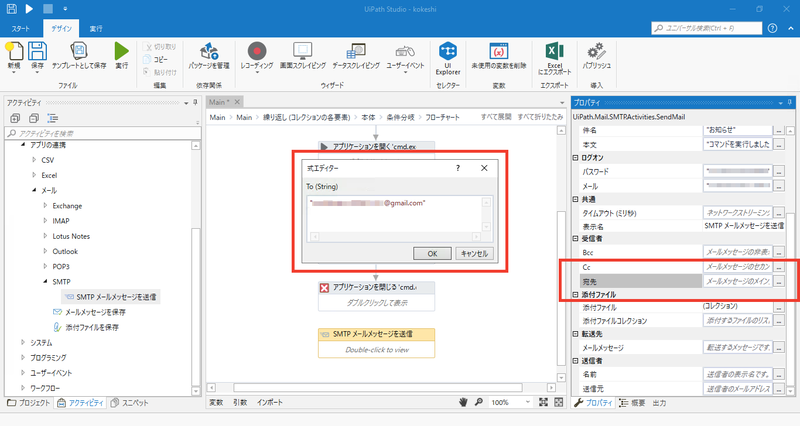Collapse the ログオン property group
800x426 pixels.
point(576,158)
